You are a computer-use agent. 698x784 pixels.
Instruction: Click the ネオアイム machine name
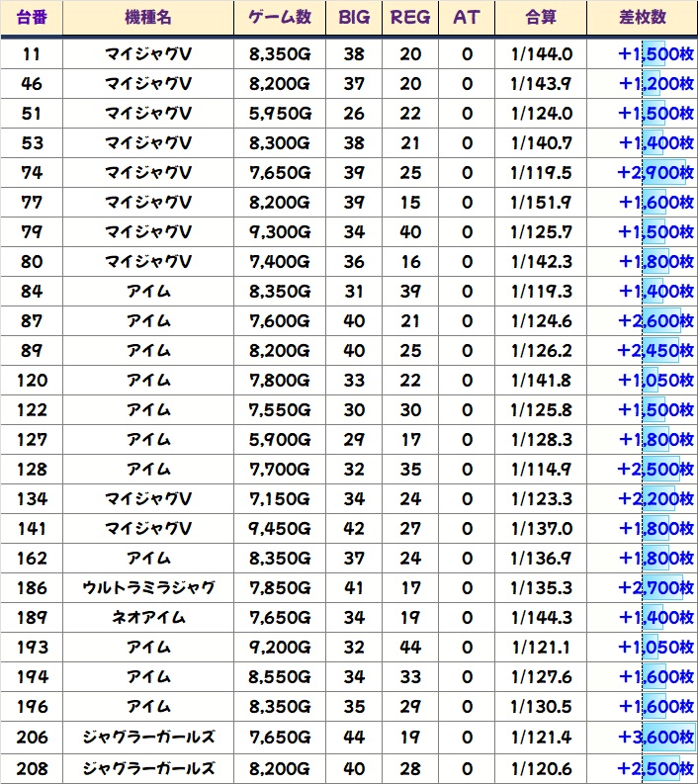[148, 618]
